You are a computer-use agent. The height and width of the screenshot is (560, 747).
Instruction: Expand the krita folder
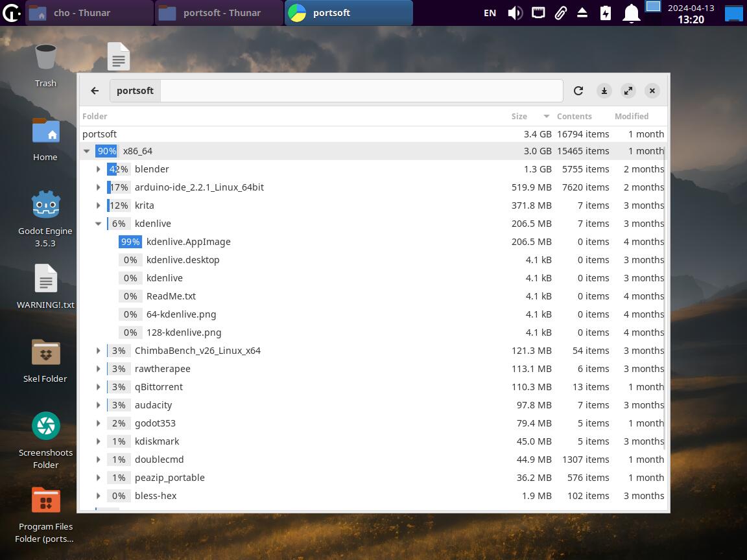point(98,205)
